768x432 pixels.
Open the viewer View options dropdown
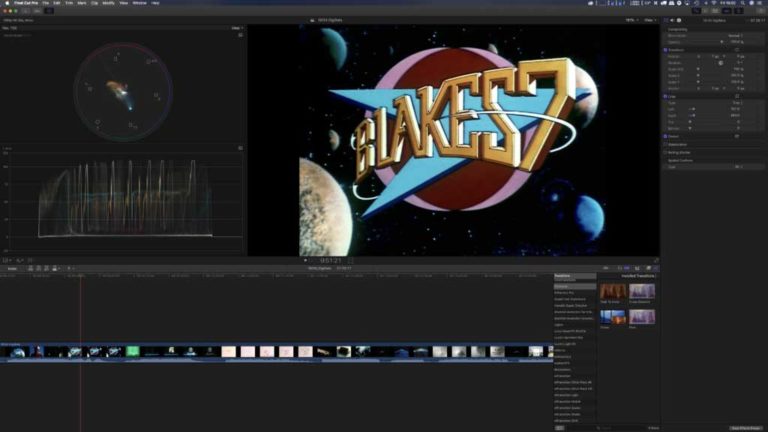click(x=650, y=21)
